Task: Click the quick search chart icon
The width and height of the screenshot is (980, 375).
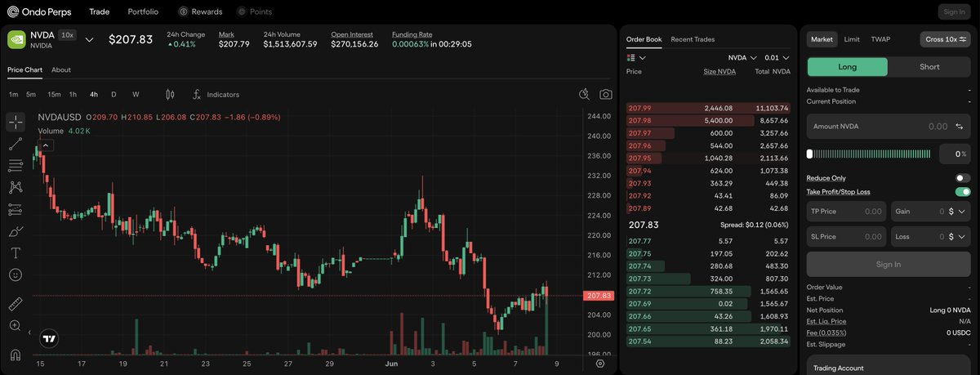Action: point(584,95)
